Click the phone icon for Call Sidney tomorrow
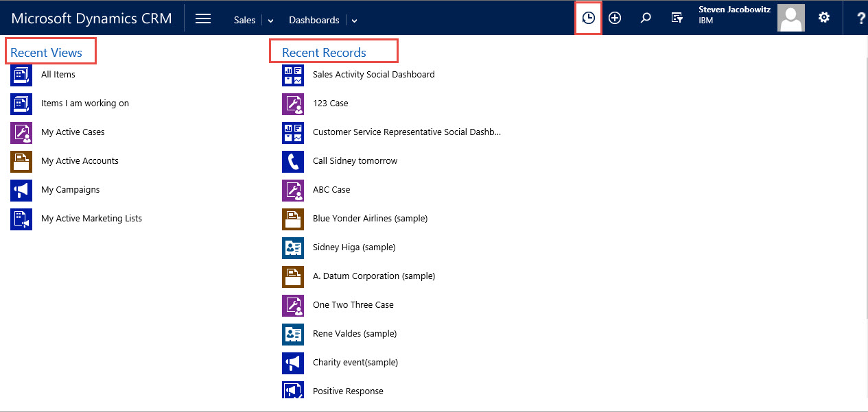This screenshot has height=412, width=868. coord(293,161)
